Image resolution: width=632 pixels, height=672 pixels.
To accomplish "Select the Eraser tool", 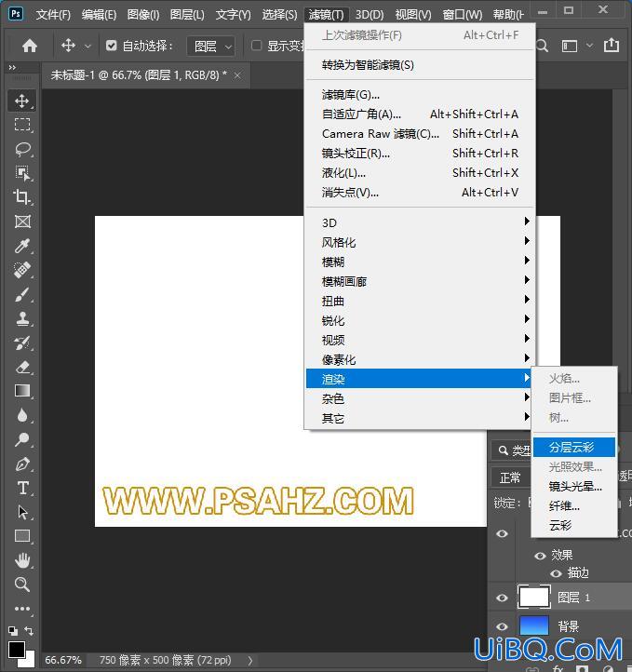I will (x=21, y=367).
